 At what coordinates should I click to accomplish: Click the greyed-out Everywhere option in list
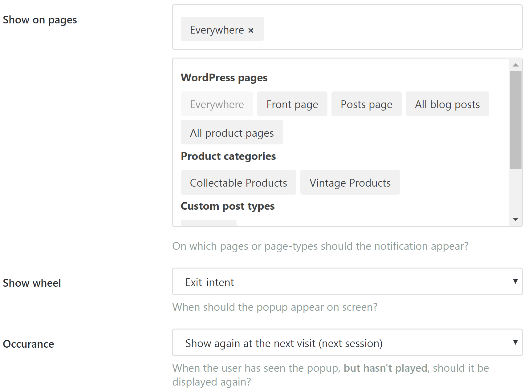pos(217,104)
